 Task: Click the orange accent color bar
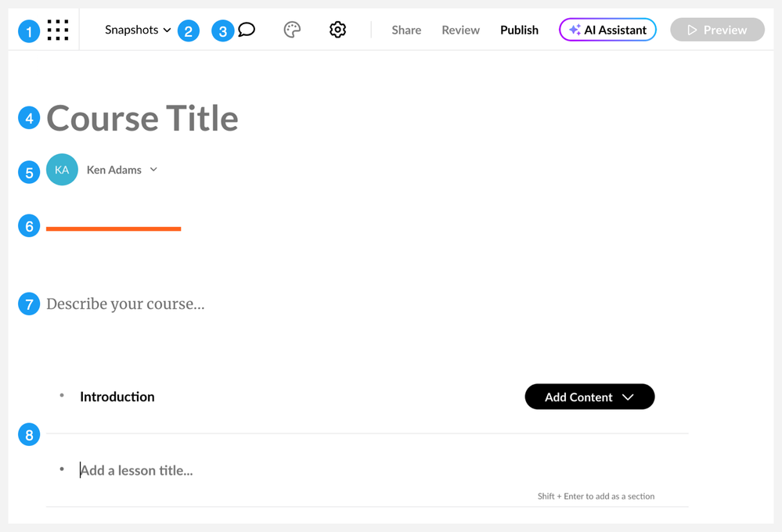114,228
